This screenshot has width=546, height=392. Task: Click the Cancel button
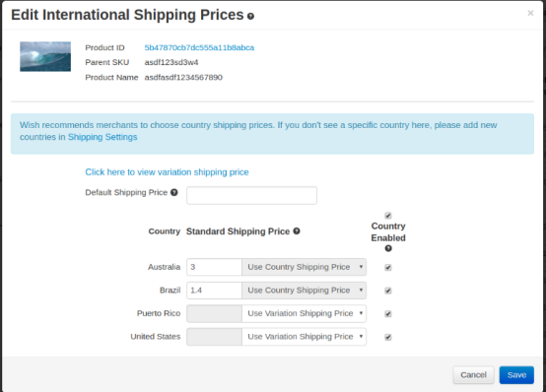[x=473, y=375]
